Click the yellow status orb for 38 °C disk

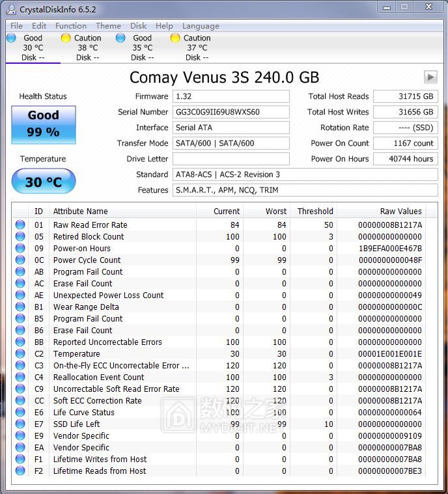tap(66, 38)
